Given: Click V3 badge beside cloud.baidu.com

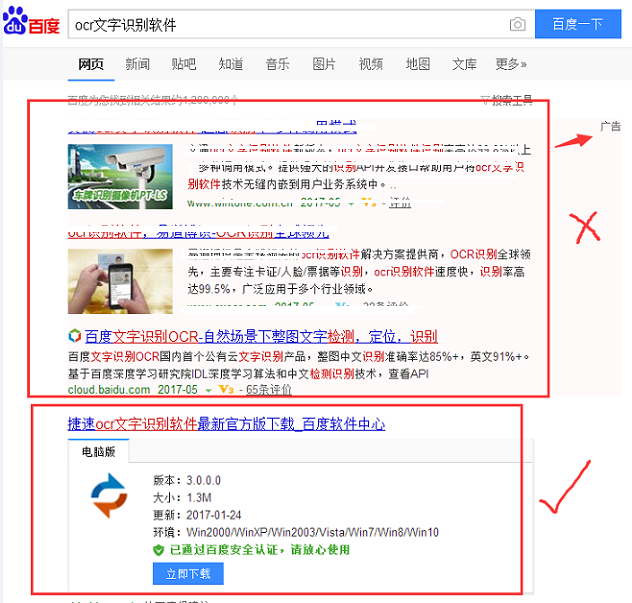Looking at the screenshot, I should (226, 390).
